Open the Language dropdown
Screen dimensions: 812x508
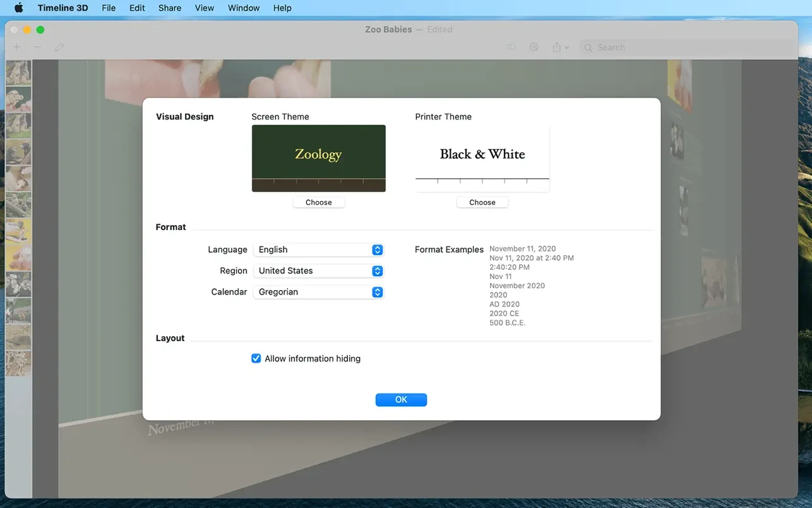pyautogui.click(x=318, y=250)
